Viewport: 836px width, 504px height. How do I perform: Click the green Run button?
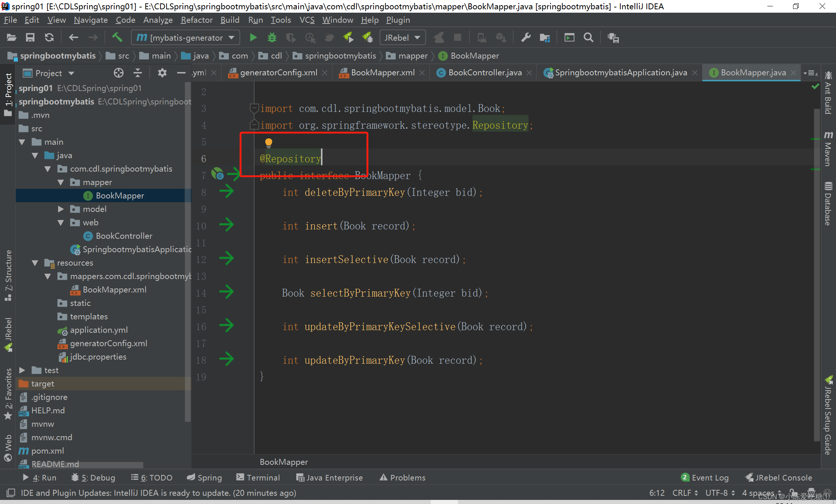(253, 38)
